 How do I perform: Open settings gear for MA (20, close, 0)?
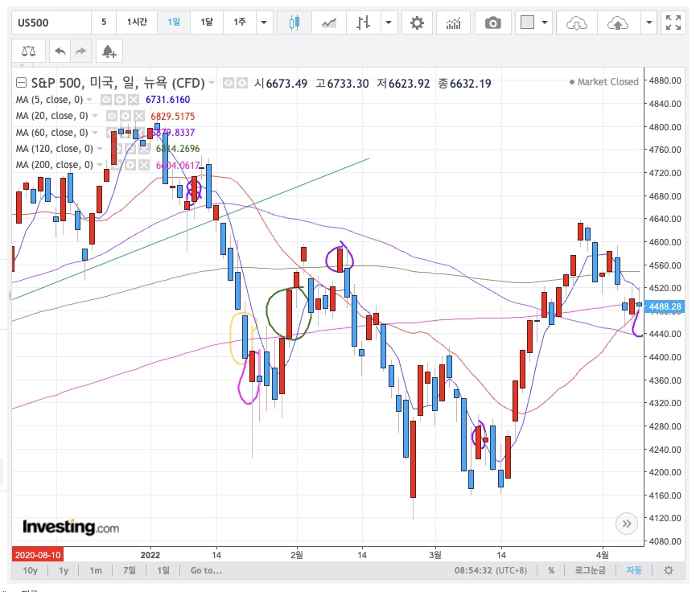click(126, 116)
